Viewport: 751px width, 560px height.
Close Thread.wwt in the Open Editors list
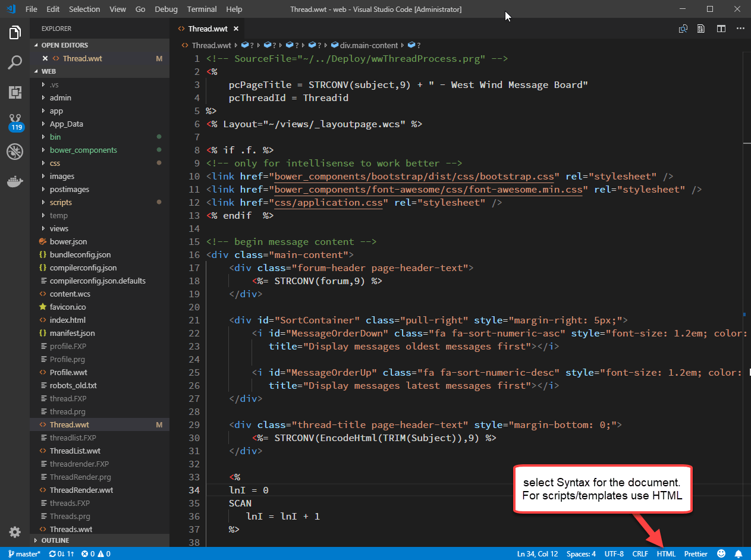coord(45,58)
